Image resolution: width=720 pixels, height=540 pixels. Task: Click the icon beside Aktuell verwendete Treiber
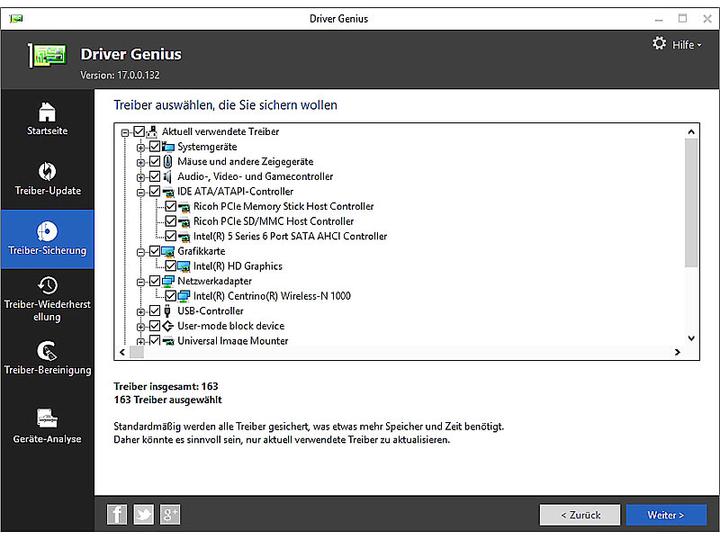pos(152,132)
